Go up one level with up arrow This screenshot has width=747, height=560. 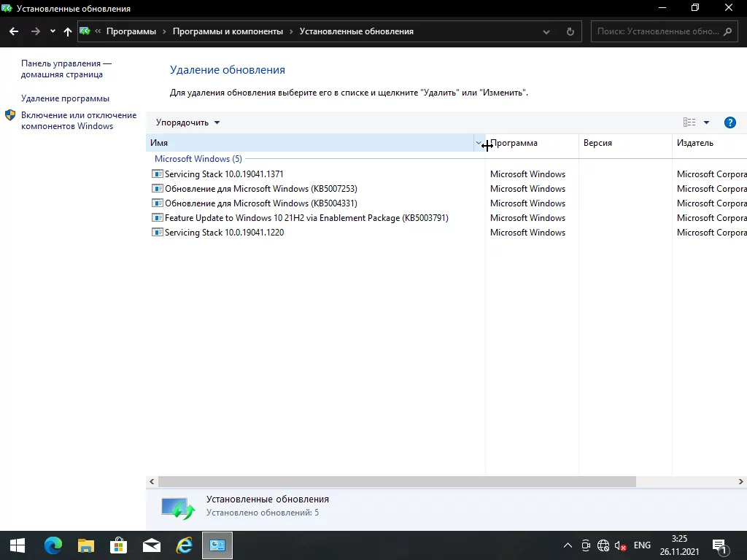(68, 31)
